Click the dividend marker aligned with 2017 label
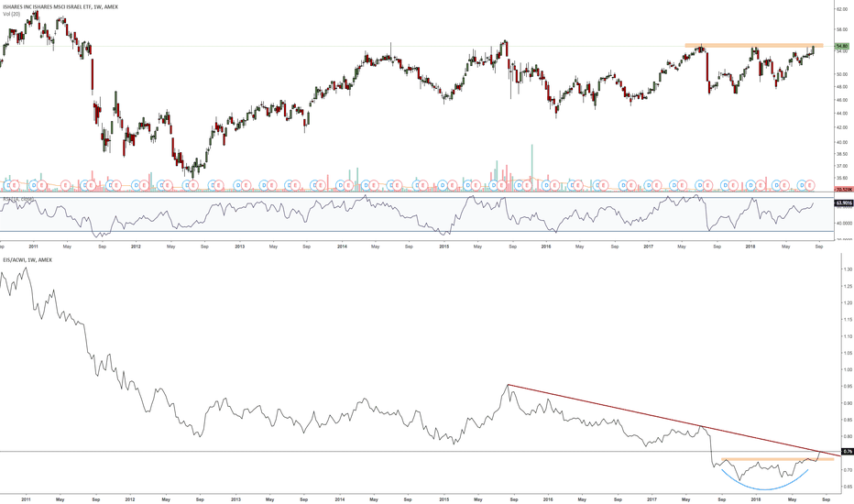This screenshot has height=504, width=854. [648, 185]
